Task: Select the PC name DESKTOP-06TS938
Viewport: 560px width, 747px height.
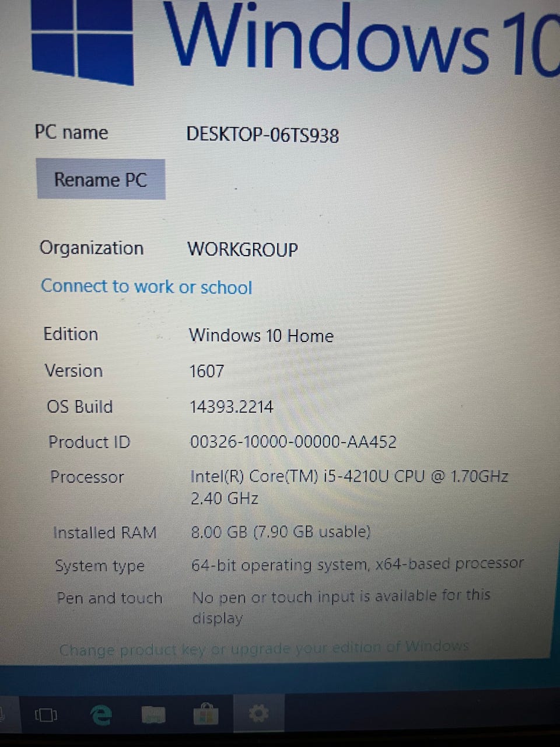Action: click(262, 135)
